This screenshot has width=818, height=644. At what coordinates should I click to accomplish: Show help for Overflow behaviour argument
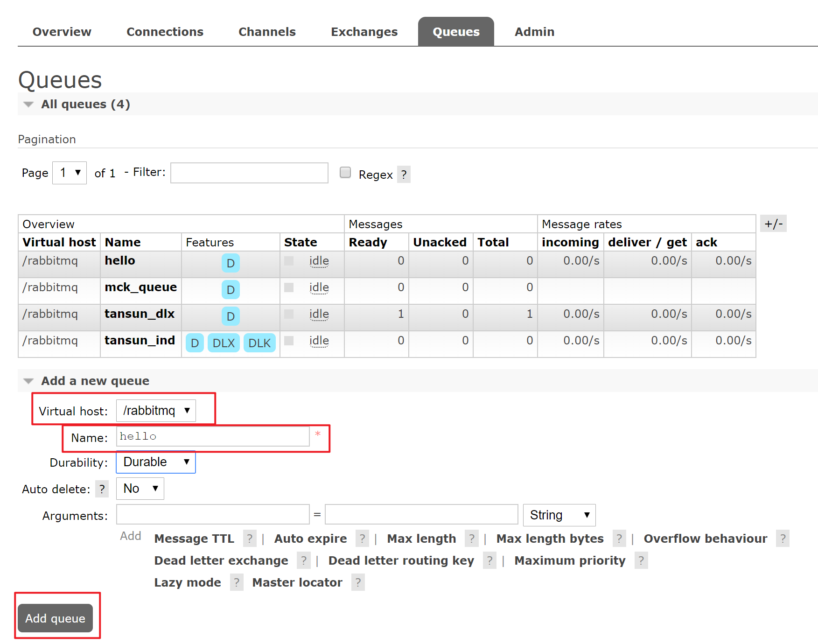tap(783, 539)
